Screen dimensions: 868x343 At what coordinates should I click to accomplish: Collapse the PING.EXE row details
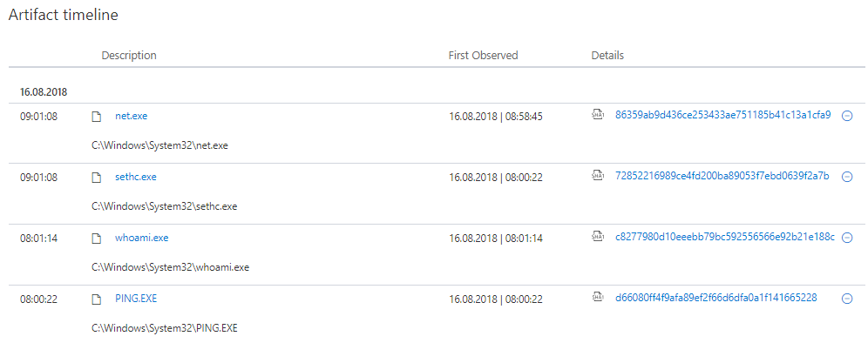coord(846,299)
